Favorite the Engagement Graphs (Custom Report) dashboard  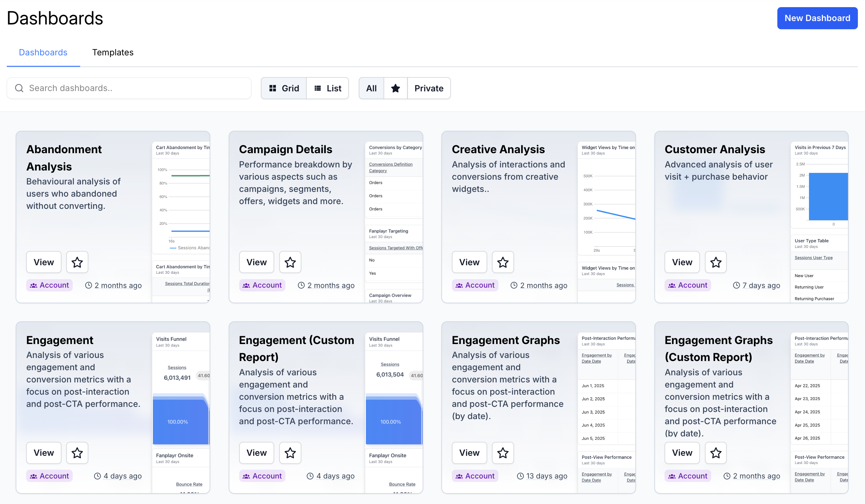[716, 452]
